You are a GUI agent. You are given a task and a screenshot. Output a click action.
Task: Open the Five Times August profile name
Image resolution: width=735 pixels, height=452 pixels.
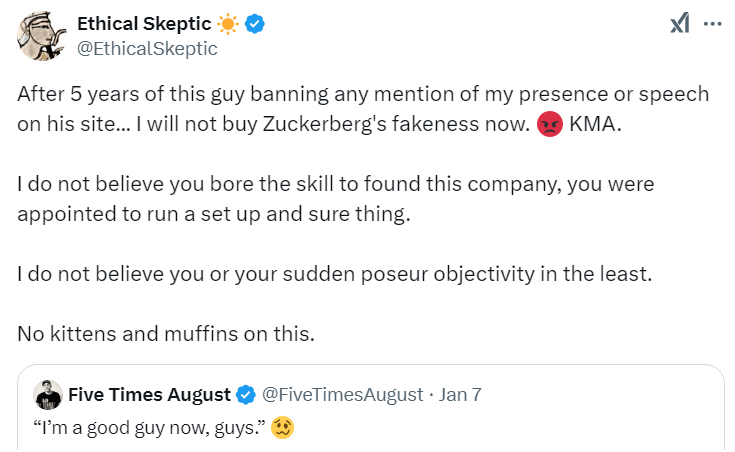coord(149,395)
